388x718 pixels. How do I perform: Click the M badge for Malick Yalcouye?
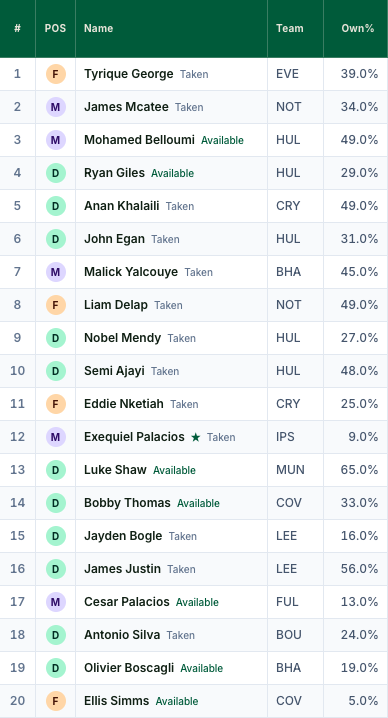[55, 272]
